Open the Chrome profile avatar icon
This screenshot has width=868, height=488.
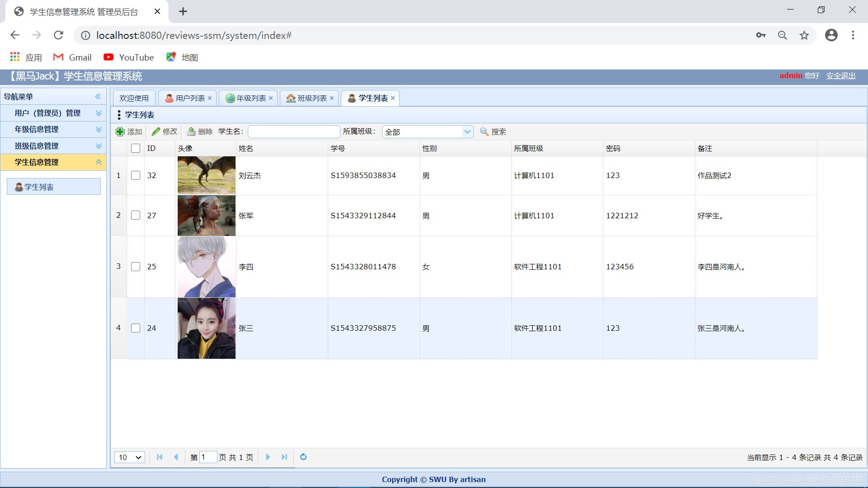[831, 35]
